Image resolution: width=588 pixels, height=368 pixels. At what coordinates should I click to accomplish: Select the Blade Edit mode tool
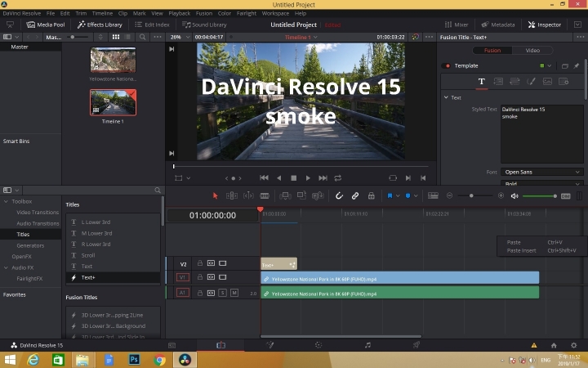pyautogui.click(x=265, y=195)
